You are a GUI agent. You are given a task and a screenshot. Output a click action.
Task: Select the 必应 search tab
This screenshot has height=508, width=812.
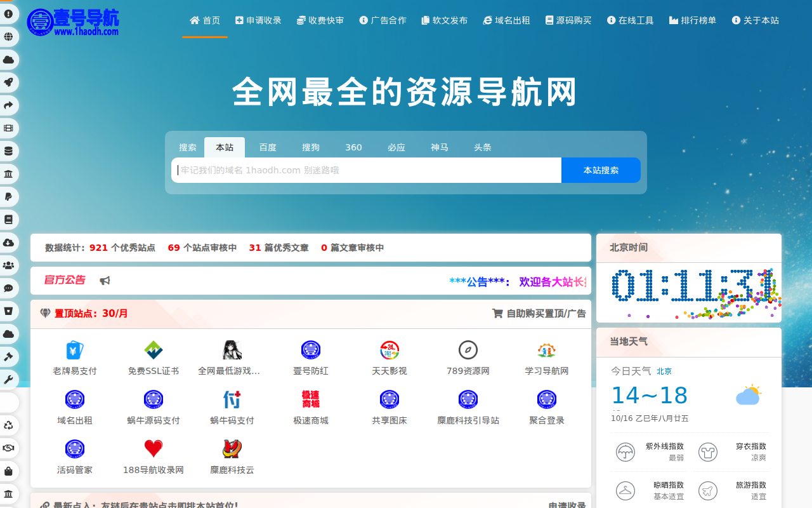396,147
